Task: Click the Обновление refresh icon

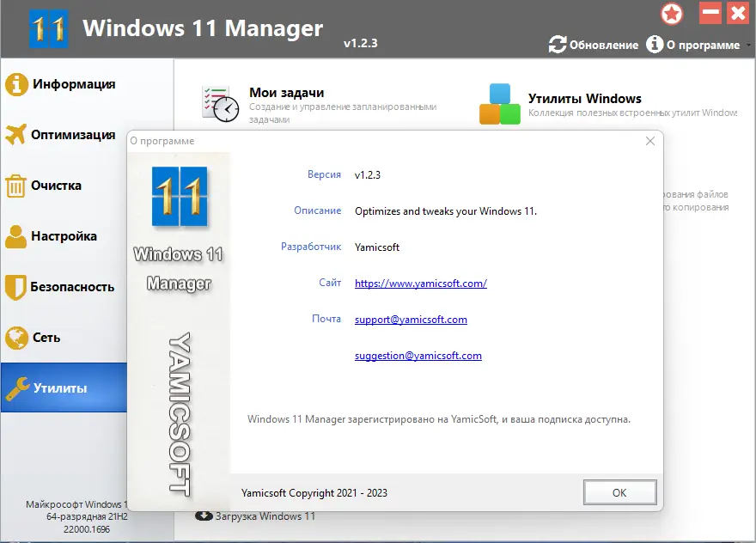Action: (x=558, y=45)
